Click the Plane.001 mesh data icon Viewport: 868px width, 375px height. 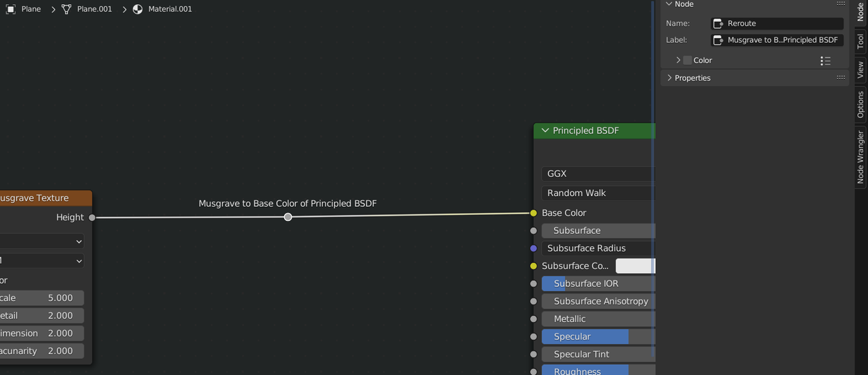pos(66,9)
